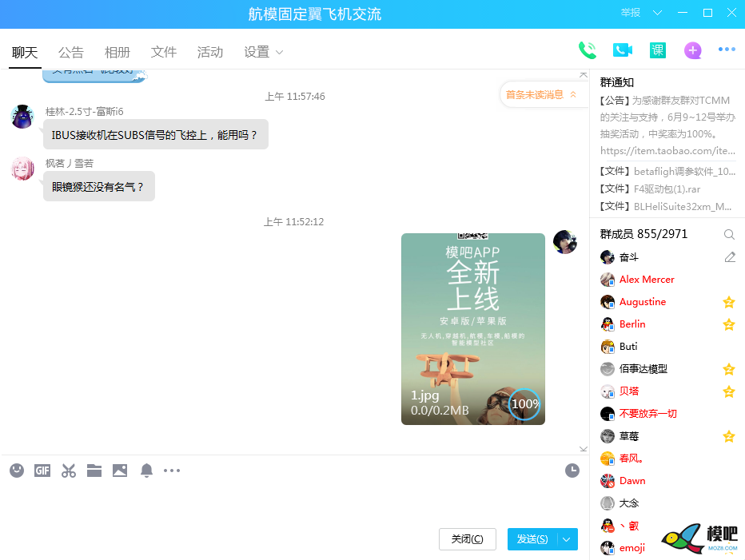The height and width of the screenshot is (560, 745).
Task: Search group members with magnifier icon
Action: coord(729,234)
